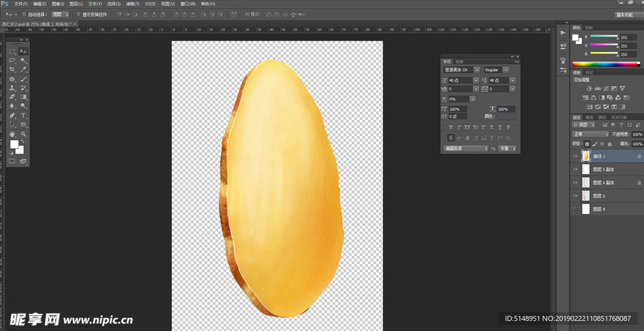Add a Curves adjustment

point(606,88)
